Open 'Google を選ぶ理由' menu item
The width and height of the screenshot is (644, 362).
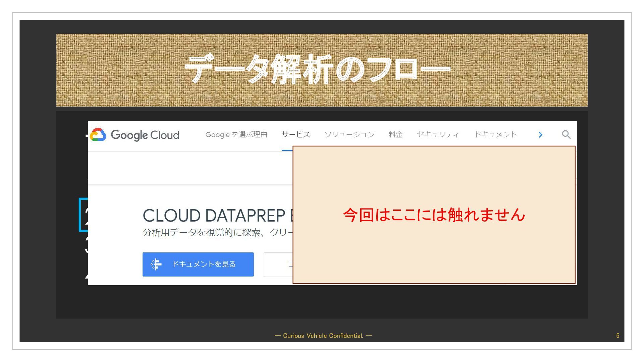[x=236, y=135]
